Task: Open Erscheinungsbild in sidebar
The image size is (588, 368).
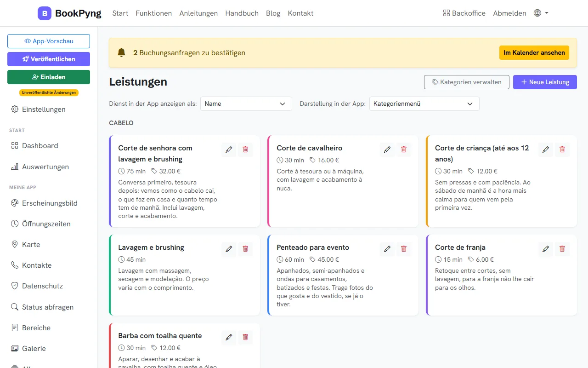Action: point(49,203)
